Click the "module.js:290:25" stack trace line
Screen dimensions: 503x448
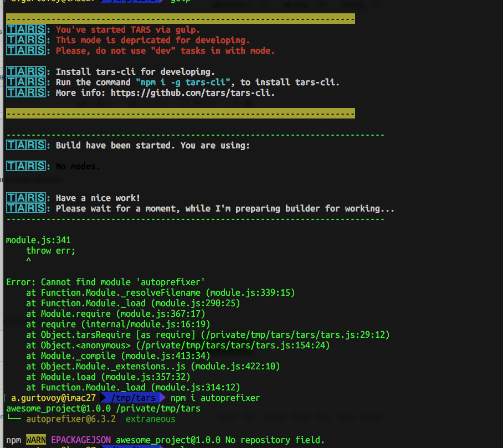[133, 303]
